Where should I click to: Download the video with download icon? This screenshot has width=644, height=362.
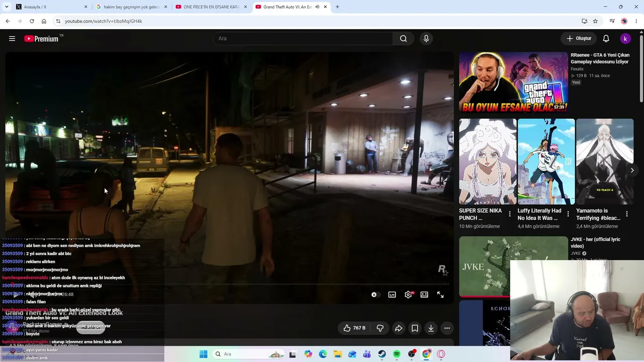431,328
